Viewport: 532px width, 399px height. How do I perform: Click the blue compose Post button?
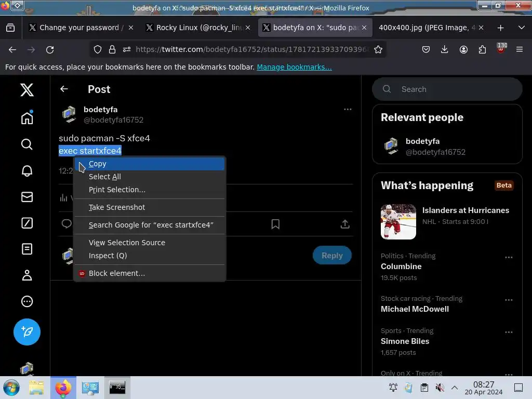[27, 332]
